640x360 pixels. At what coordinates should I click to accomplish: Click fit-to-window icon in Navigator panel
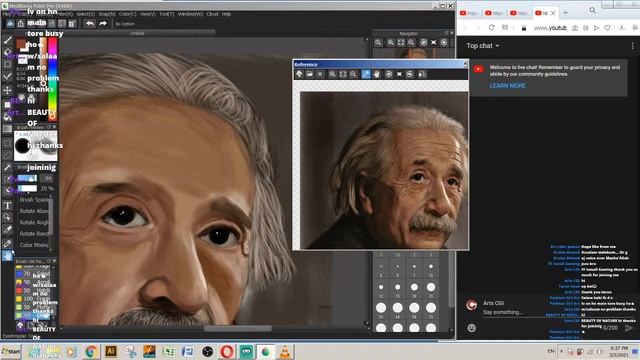[x=401, y=42]
